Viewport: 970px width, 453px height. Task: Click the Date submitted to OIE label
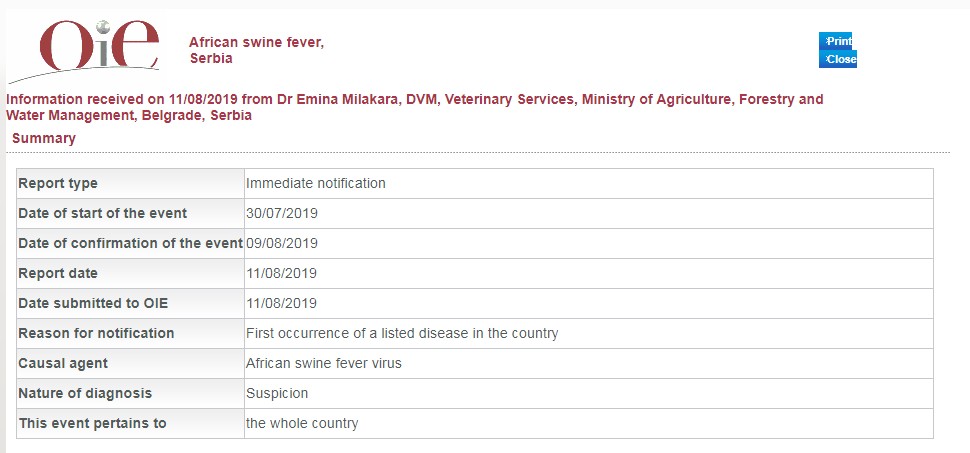(93, 303)
